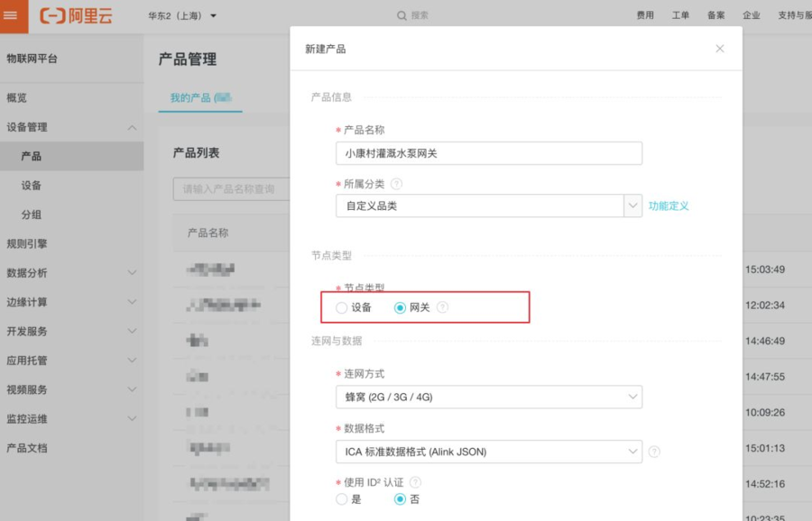
Task: Select the 网关 node type radio button
Action: 400,308
